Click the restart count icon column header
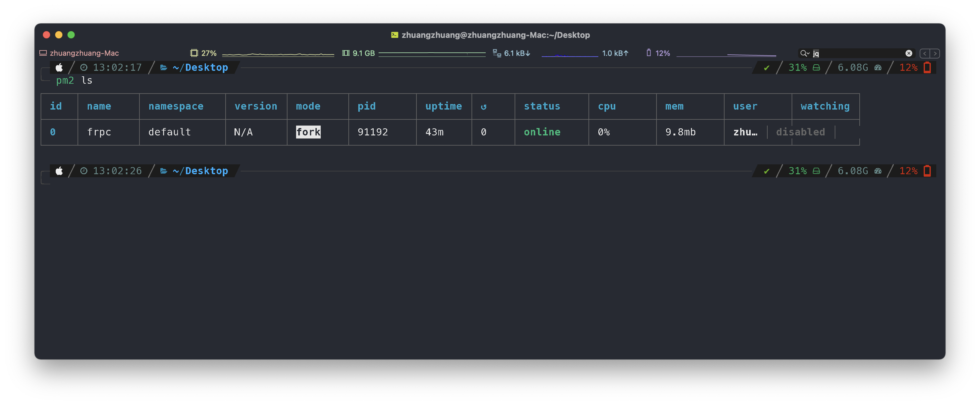Screen dimensions: 980x405 484,107
